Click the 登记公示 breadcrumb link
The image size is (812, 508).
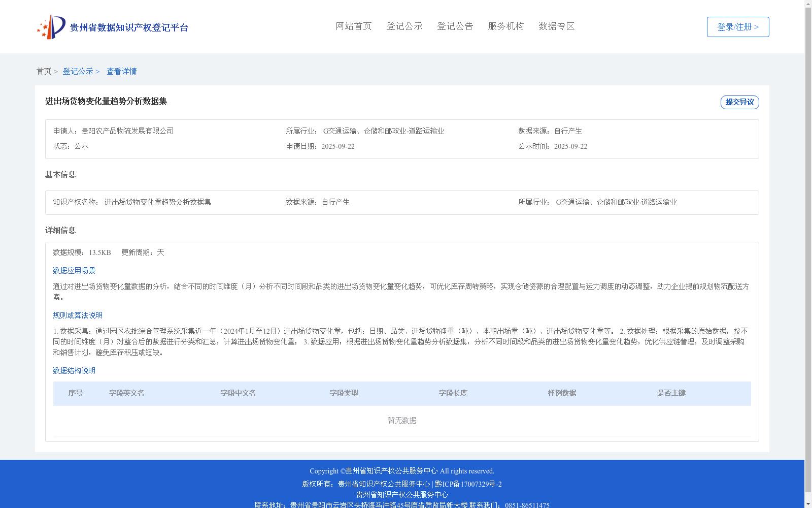[78, 72]
